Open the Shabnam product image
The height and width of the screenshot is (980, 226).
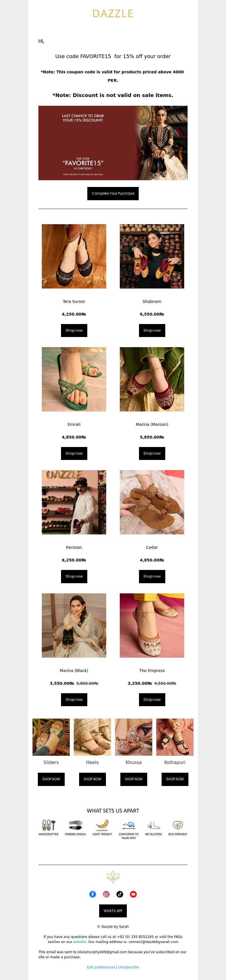pos(152,256)
